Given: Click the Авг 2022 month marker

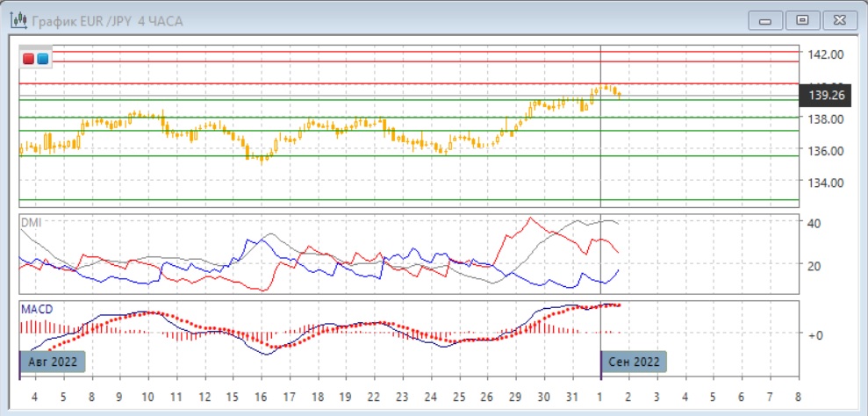Looking at the screenshot, I should [x=52, y=362].
